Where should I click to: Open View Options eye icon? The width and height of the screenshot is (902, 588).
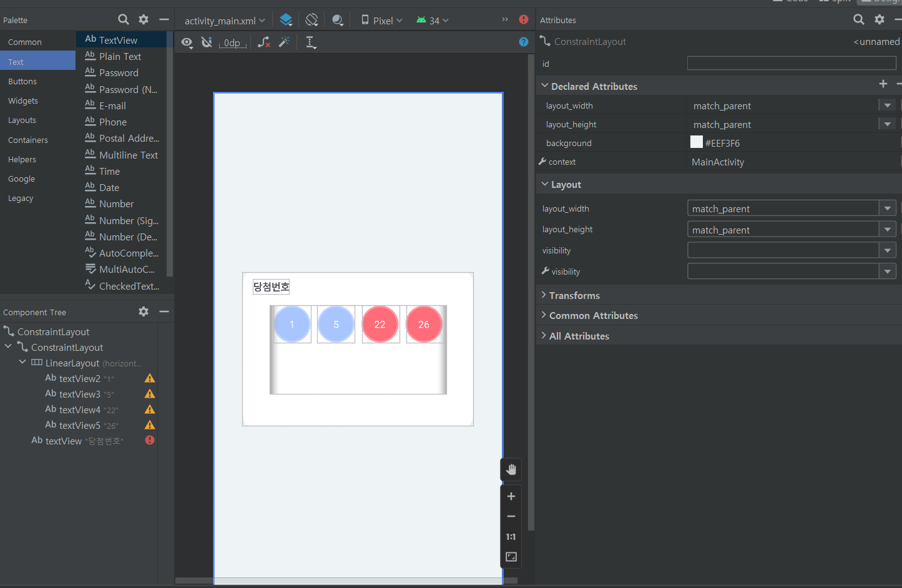[x=187, y=42]
